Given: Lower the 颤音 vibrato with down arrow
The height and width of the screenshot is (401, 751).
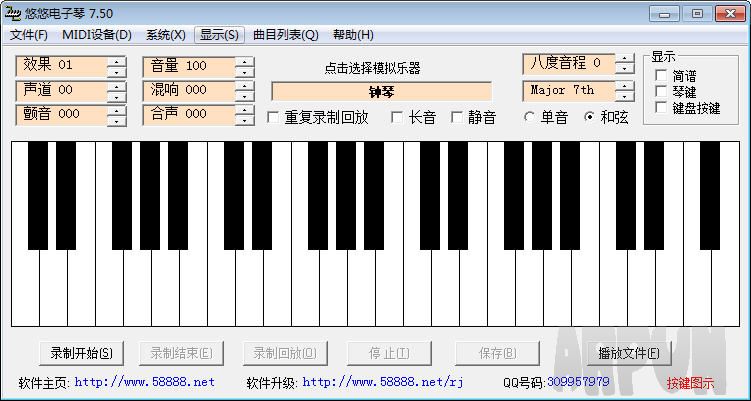Looking at the screenshot, I should click(x=116, y=120).
